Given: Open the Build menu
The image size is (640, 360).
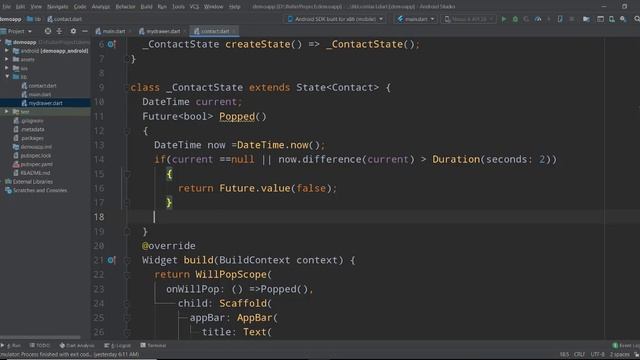Looking at the screenshot, I should click(x=147, y=7).
